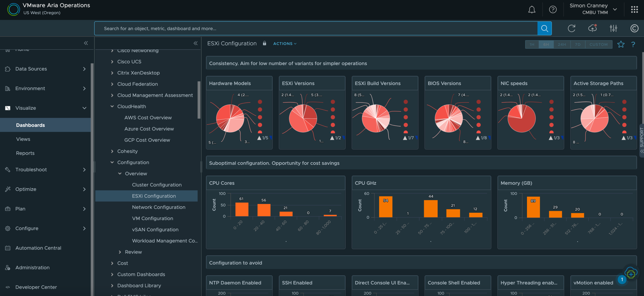Click the 0-20 CPU Cores bar
This screenshot has width=644, height=296.
pyautogui.click(x=242, y=209)
